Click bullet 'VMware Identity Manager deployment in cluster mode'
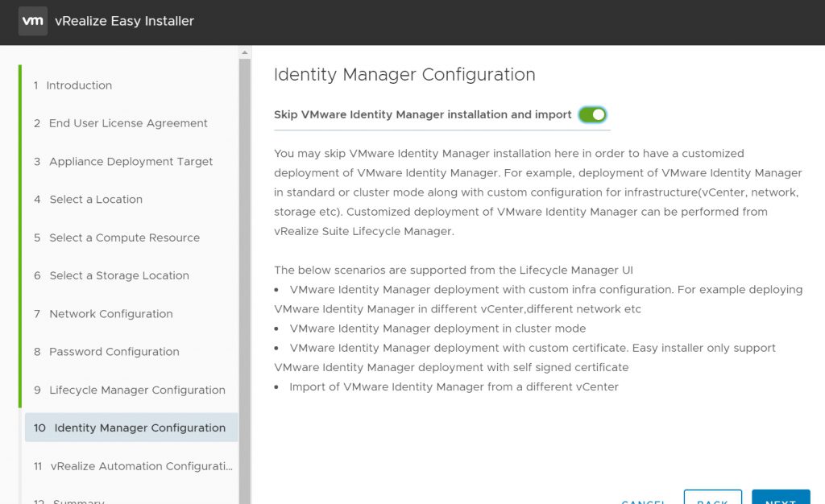This screenshot has height=504, width=825. point(437,328)
